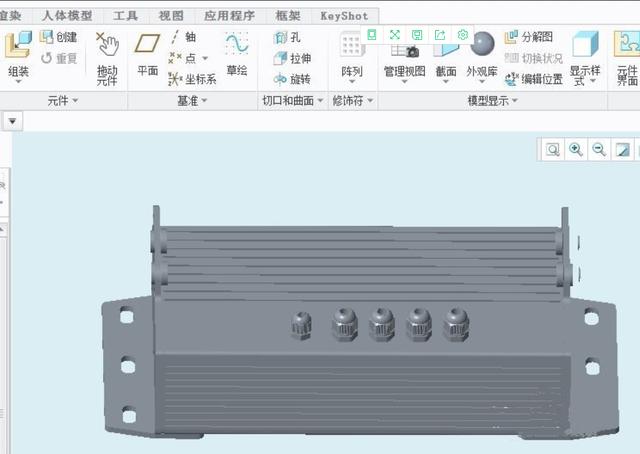Select the leftmost cable gland on model

(302, 325)
